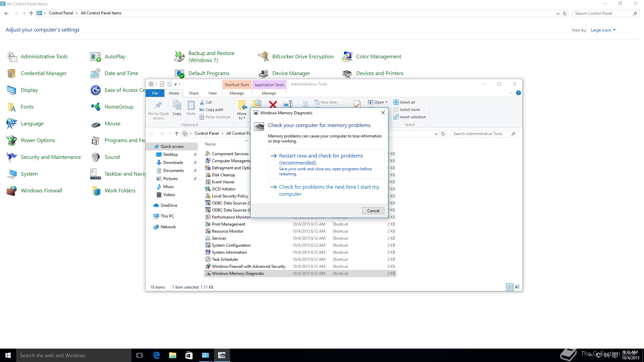The width and height of the screenshot is (644, 362).
Task: Click Copy path in the ribbon
Action: (211, 110)
